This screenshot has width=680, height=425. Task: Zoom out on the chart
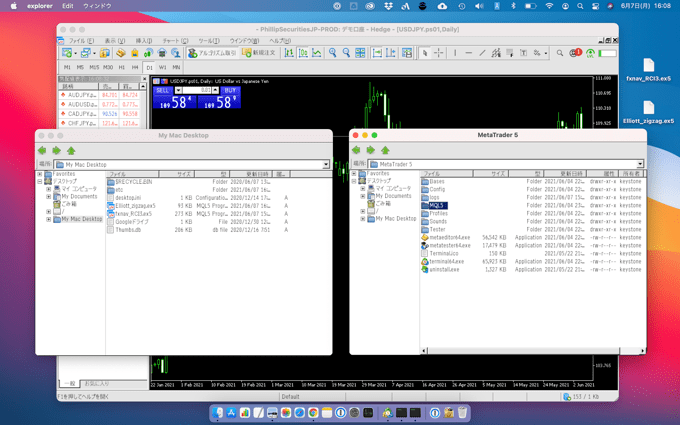tap(346, 53)
